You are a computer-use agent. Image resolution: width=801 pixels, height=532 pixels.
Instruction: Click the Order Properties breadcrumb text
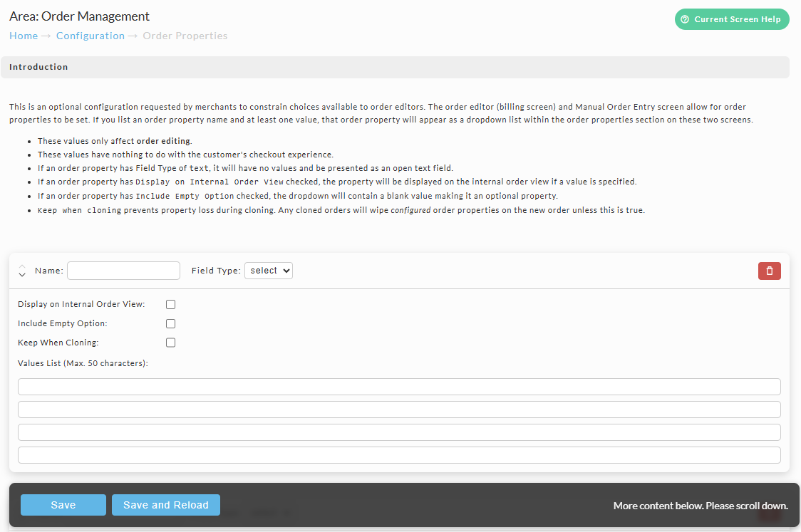185,36
